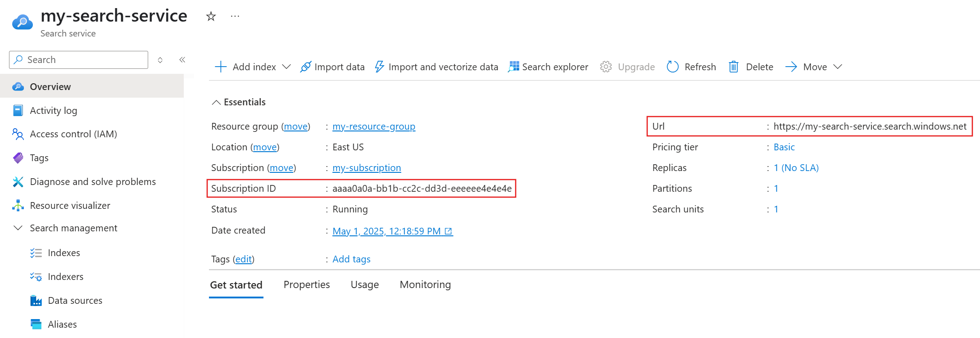Click the Add tags link
The image size is (980, 338).
point(351,259)
